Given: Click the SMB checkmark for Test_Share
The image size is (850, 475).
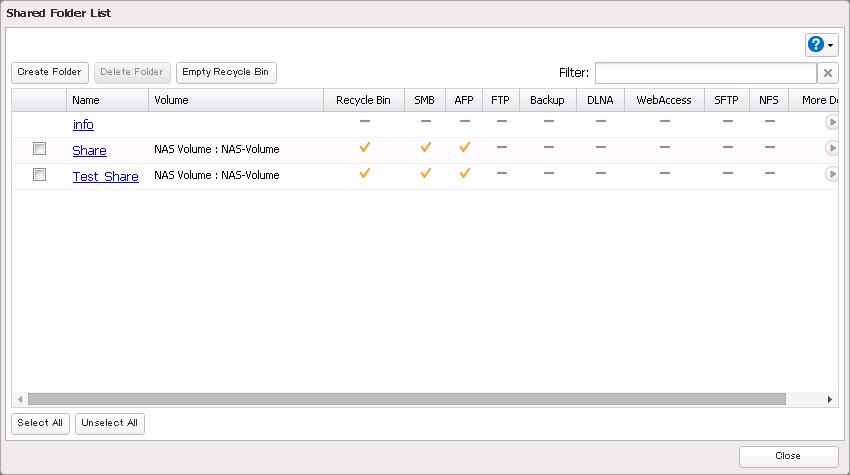Looking at the screenshot, I should point(425,174).
